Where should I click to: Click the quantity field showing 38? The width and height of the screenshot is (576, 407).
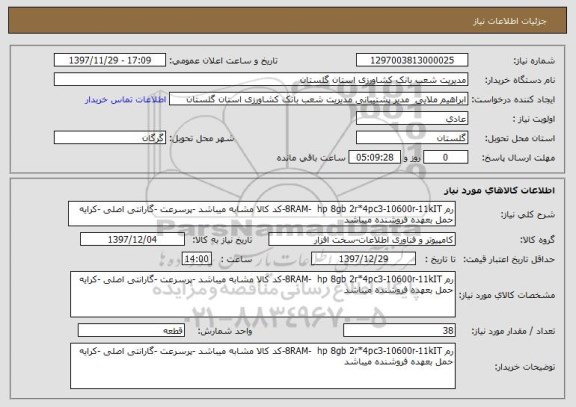click(x=399, y=331)
